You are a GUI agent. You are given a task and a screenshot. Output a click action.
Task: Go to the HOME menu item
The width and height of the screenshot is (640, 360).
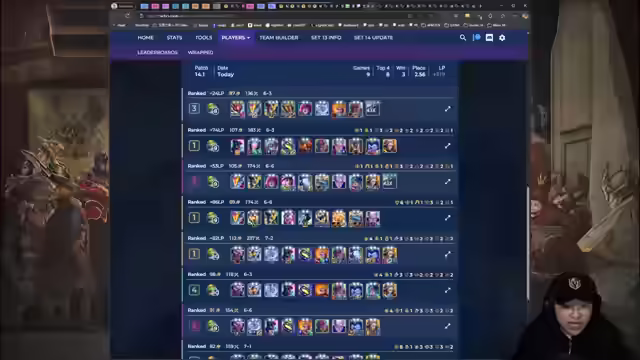[146, 38]
